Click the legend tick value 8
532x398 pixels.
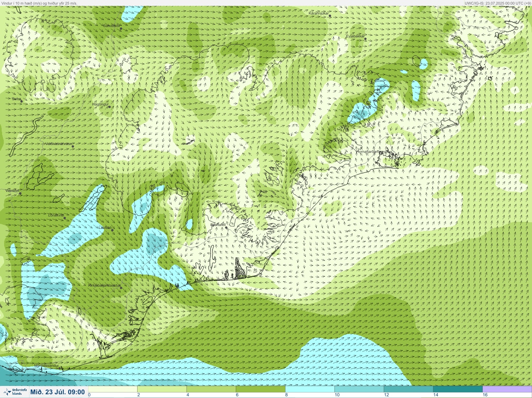click(x=286, y=395)
